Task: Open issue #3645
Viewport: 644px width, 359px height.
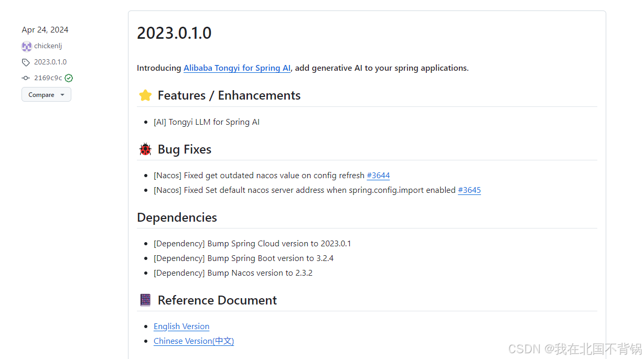Action: point(469,190)
